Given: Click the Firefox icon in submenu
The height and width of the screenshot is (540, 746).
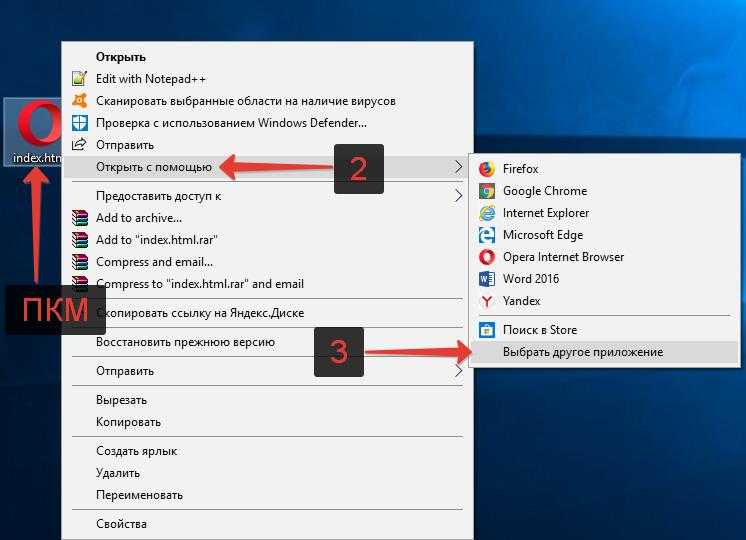Looking at the screenshot, I should (487, 169).
